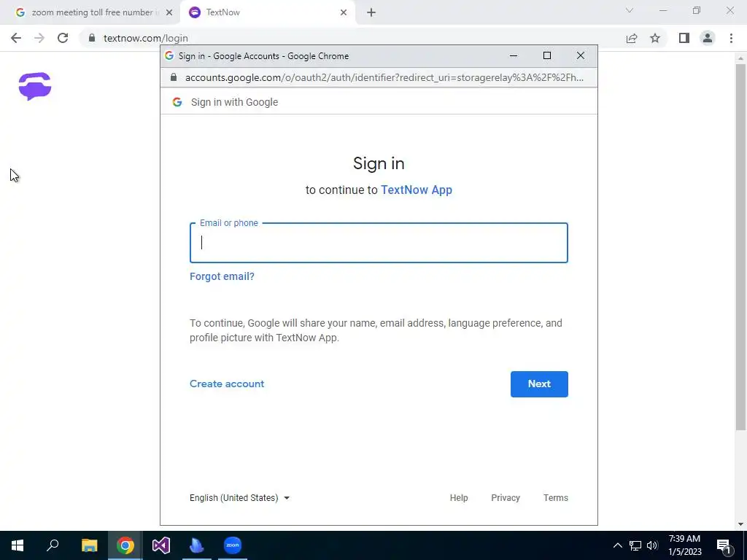The width and height of the screenshot is (747, 560).
Task: Close the Google sign-in popup window
Action: click(580, 55)
